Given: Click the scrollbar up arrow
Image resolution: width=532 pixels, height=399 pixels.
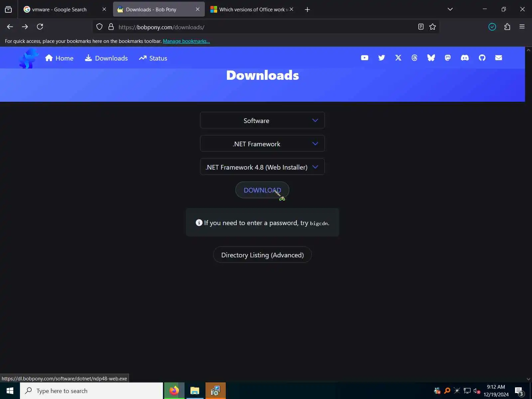Looking at the screenshot, I should [528, 50].
